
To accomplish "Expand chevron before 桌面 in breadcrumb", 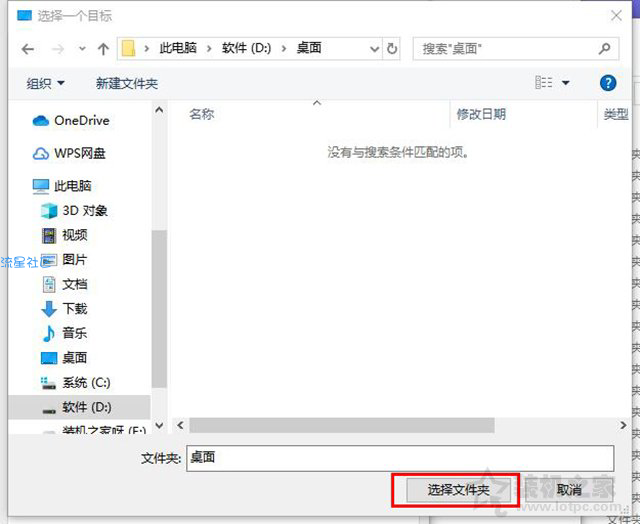I will point(284,49).
